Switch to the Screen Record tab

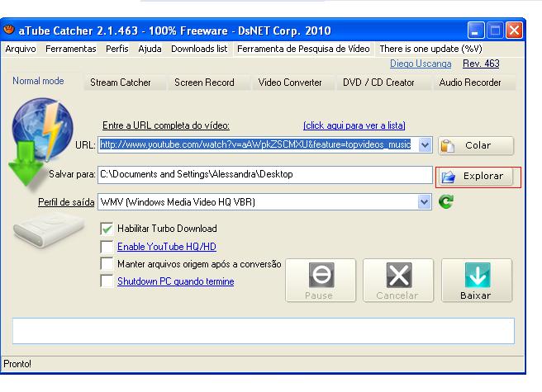point(204,83)
